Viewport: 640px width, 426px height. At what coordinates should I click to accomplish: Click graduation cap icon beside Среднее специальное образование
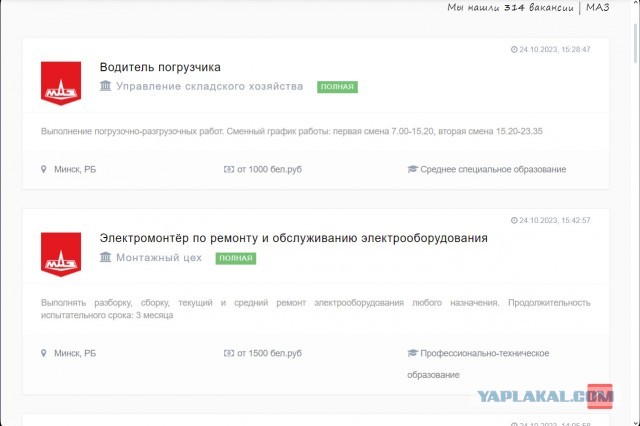(413, 169)
